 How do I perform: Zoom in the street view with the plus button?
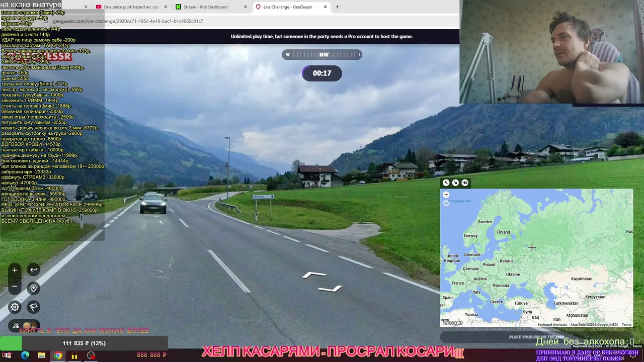click(x=15, y=270)
